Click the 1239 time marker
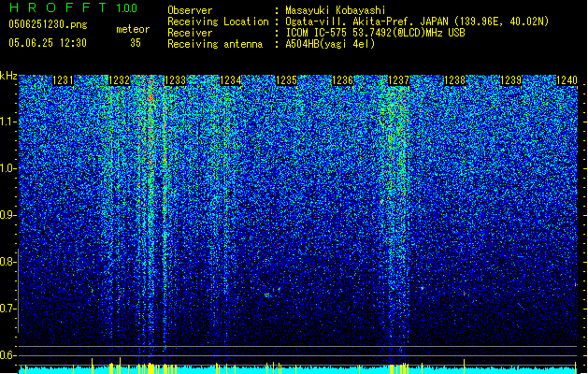The width and height of the screenshot is (588, 374). 510,80
